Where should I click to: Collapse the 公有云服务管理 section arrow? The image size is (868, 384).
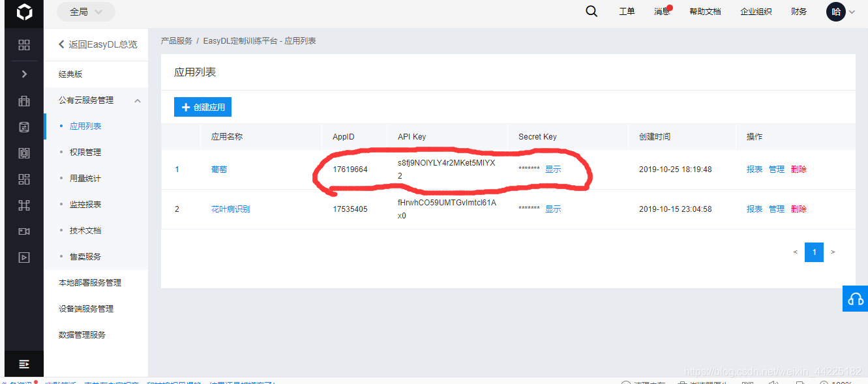click(138, 100)
